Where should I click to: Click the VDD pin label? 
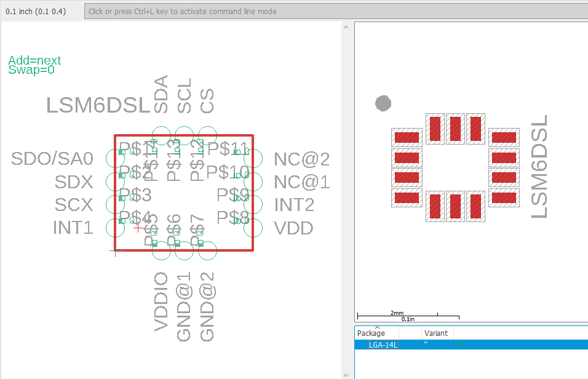coord(293,228)
